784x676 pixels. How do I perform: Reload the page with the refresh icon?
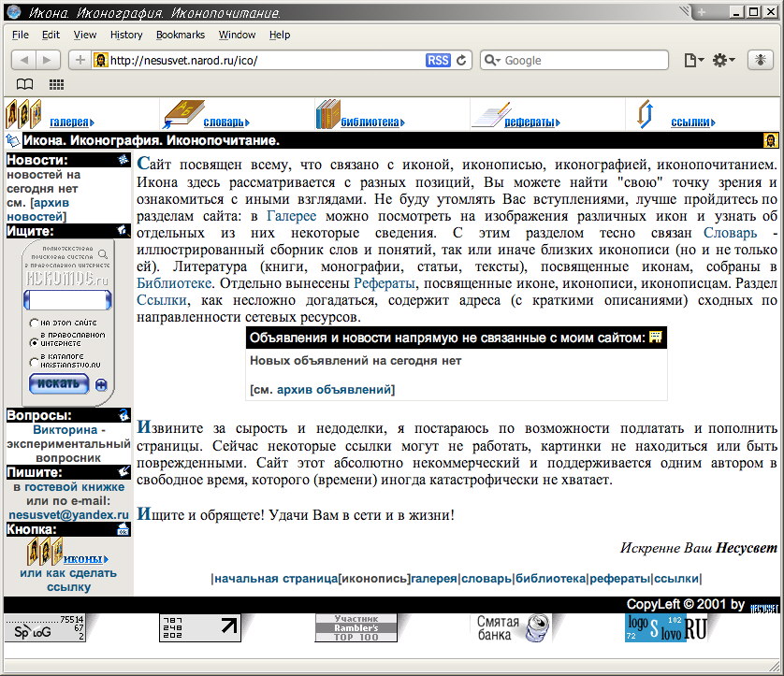pyautogui.click(x=461, y=60)
